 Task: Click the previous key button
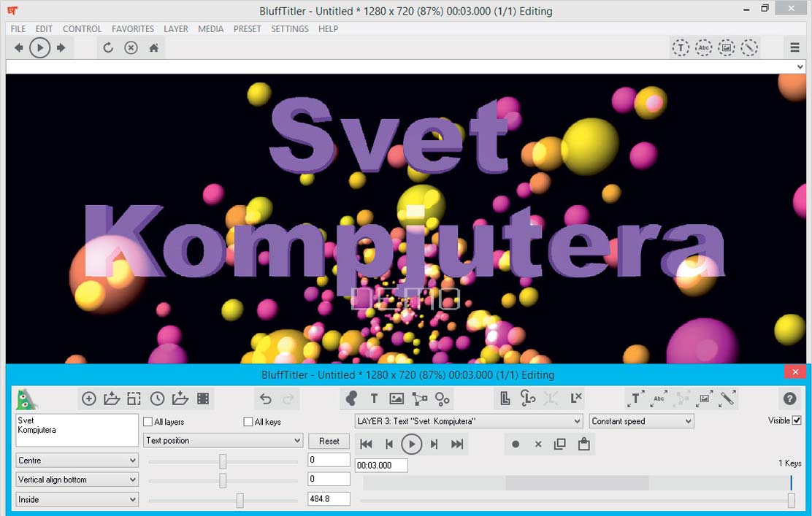(389, 444)
